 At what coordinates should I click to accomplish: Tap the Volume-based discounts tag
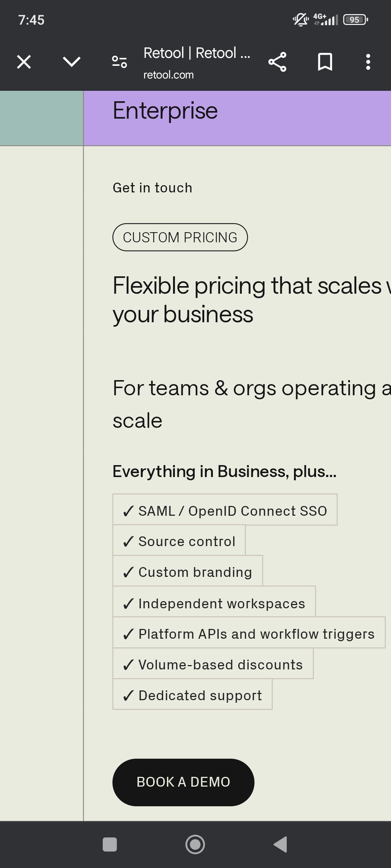(213, 663)
